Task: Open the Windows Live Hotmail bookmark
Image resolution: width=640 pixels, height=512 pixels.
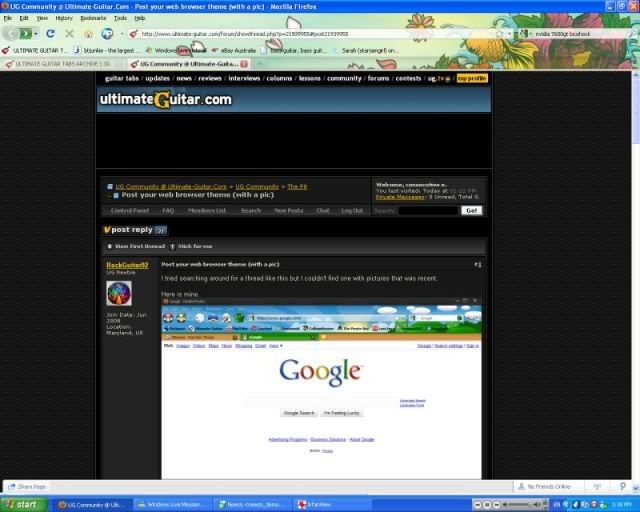Action: click(x=176, y=51)
